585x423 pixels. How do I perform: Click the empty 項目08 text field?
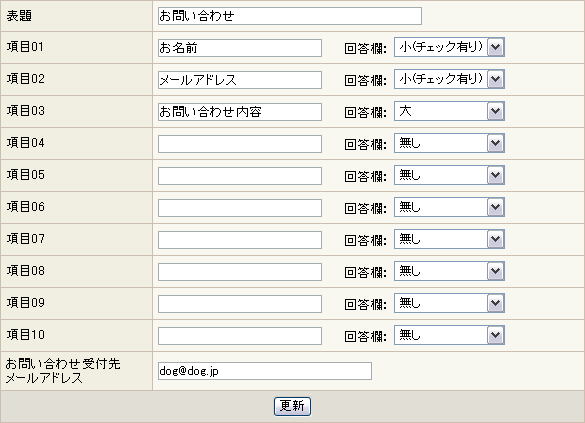[x=240, y=273]
